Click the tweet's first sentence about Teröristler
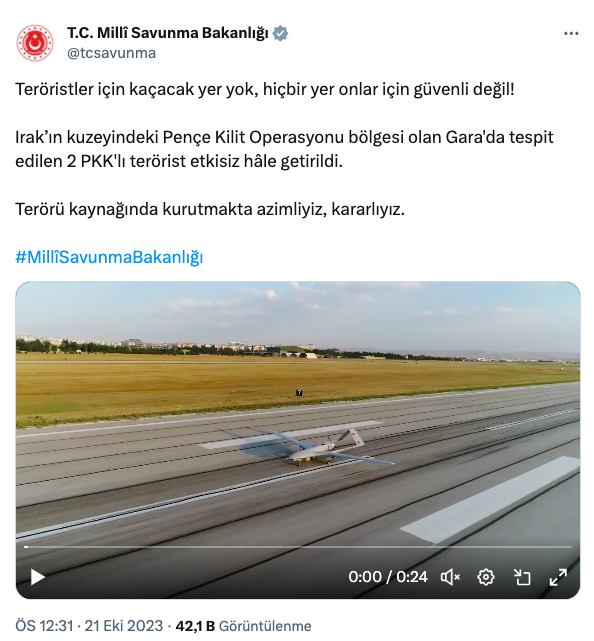594x641 pixels. click(x=264, y=89)
